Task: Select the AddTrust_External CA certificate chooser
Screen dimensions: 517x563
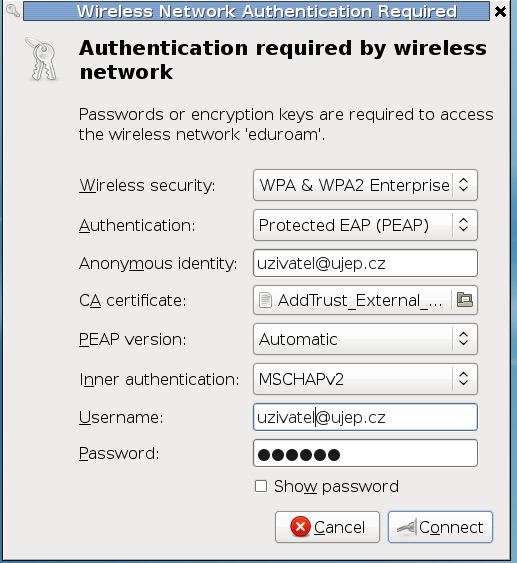Action: (353, 300)
